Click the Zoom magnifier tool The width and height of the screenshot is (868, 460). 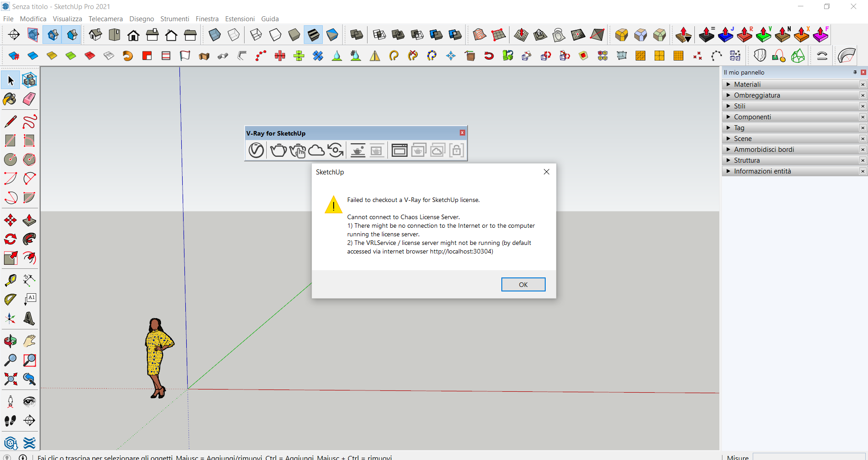click(10, 360)
